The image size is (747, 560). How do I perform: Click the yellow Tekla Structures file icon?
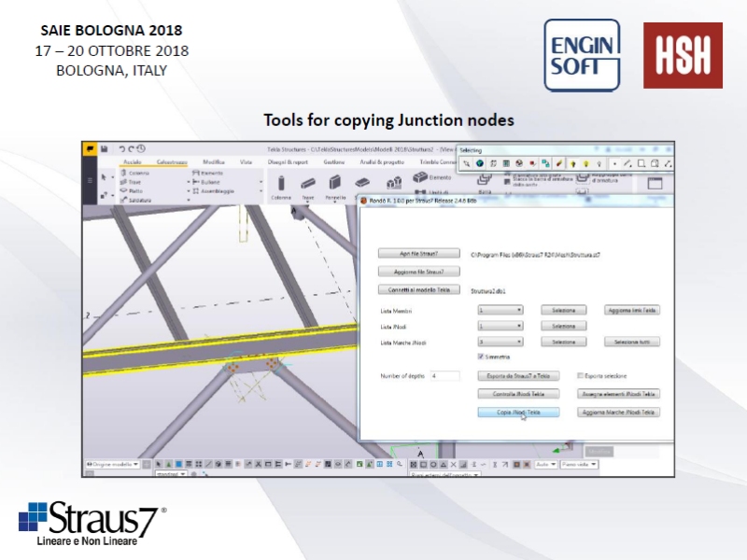(x=90, y=147)
